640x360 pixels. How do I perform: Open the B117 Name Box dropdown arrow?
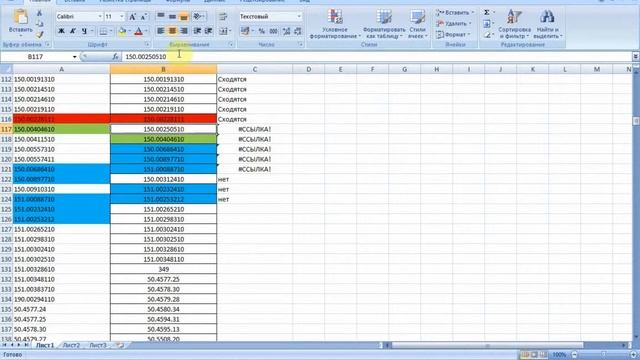click(x=74, y=57)
